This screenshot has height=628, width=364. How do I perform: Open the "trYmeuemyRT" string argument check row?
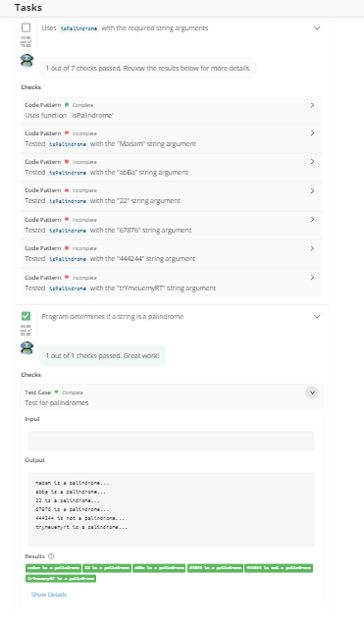172,283
